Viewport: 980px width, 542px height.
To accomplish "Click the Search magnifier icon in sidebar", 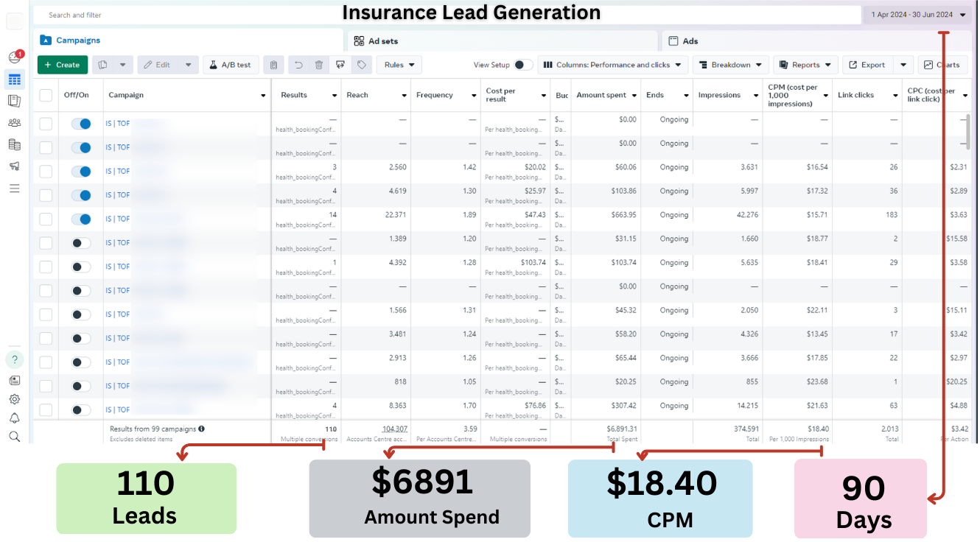I will 14,437.
